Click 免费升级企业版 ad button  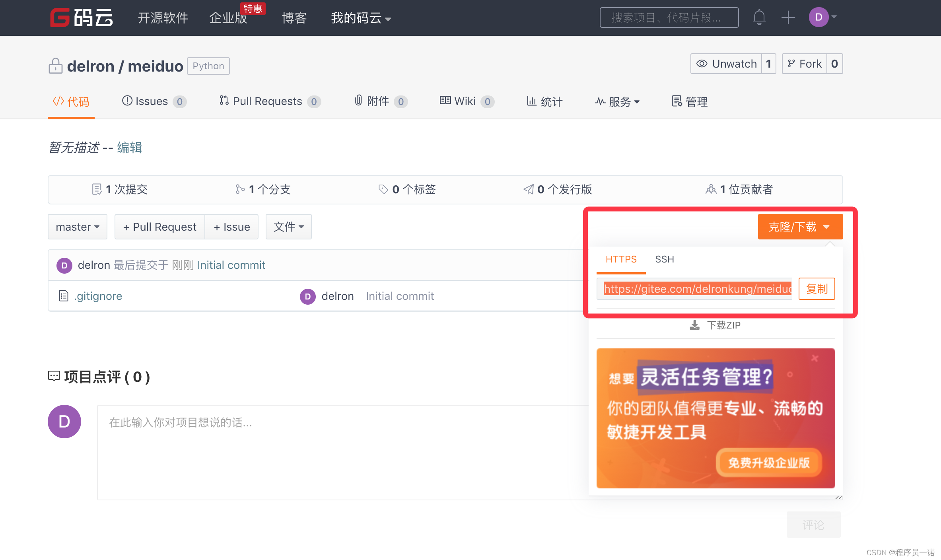(x=769, y=463)
